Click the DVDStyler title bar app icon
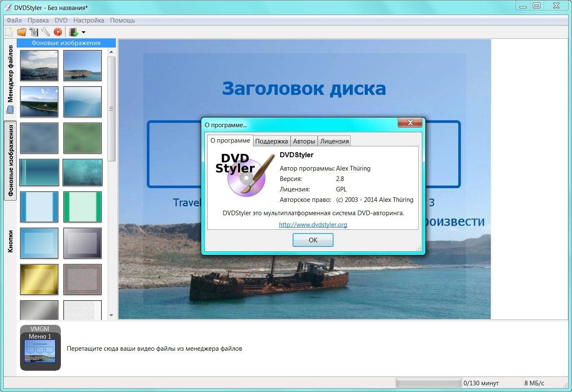 [x=8, y=7]
